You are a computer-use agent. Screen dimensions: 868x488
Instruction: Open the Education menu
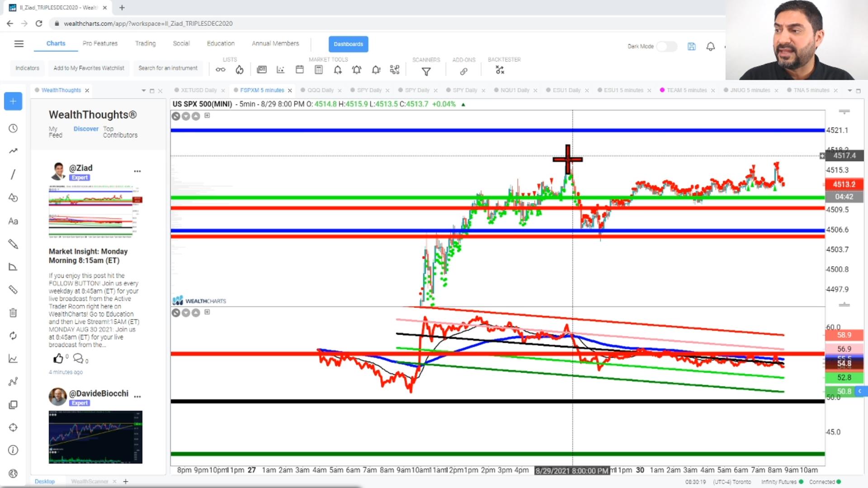click(x=221, y=43)
